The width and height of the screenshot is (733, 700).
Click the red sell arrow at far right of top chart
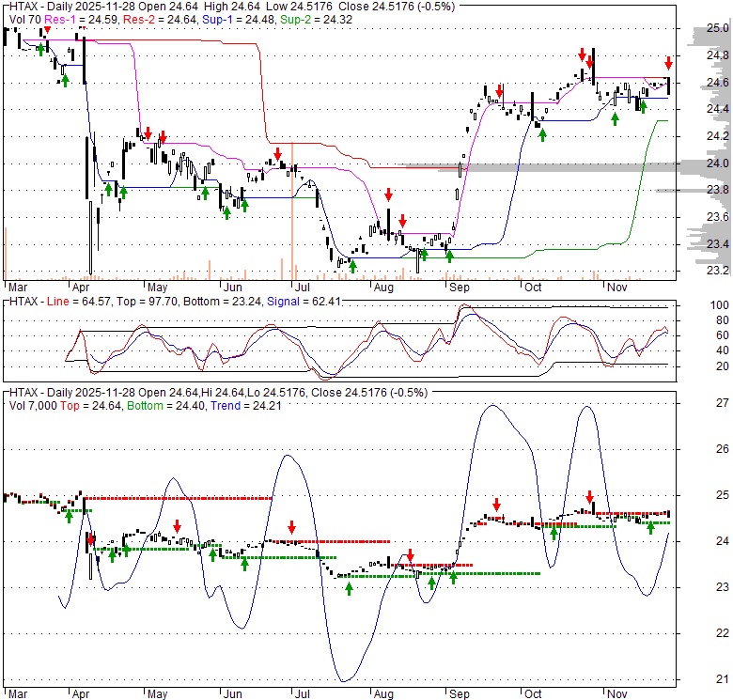point(668,64)
